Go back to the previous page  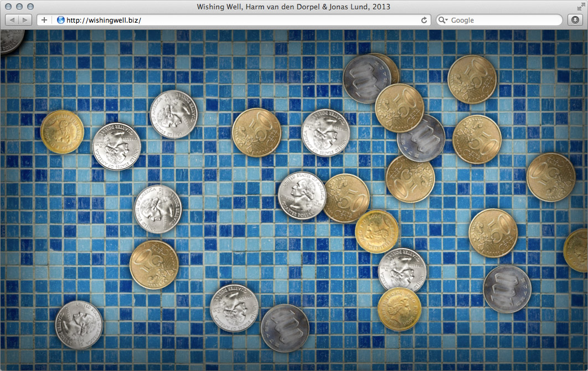(12, 20)
